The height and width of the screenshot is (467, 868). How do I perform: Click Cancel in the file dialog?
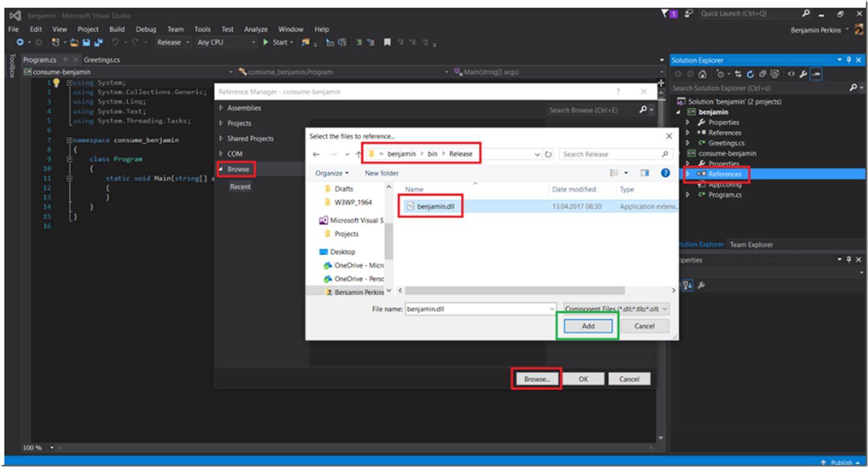pos(644,326)
